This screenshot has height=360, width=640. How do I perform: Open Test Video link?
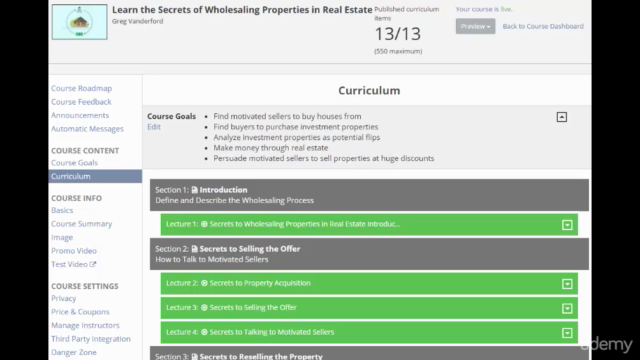point(69,264)
